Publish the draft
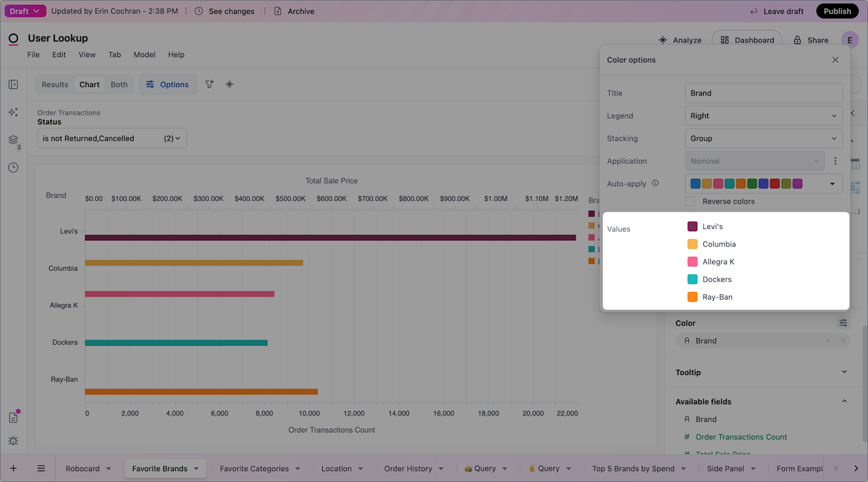Viewport: 868px width, 482px height. point(837,11)
